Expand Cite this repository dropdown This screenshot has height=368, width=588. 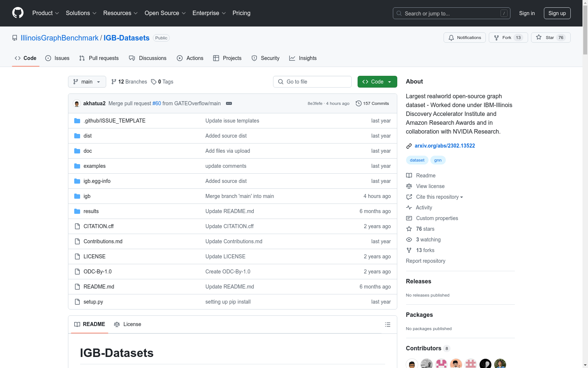point(440,197)
